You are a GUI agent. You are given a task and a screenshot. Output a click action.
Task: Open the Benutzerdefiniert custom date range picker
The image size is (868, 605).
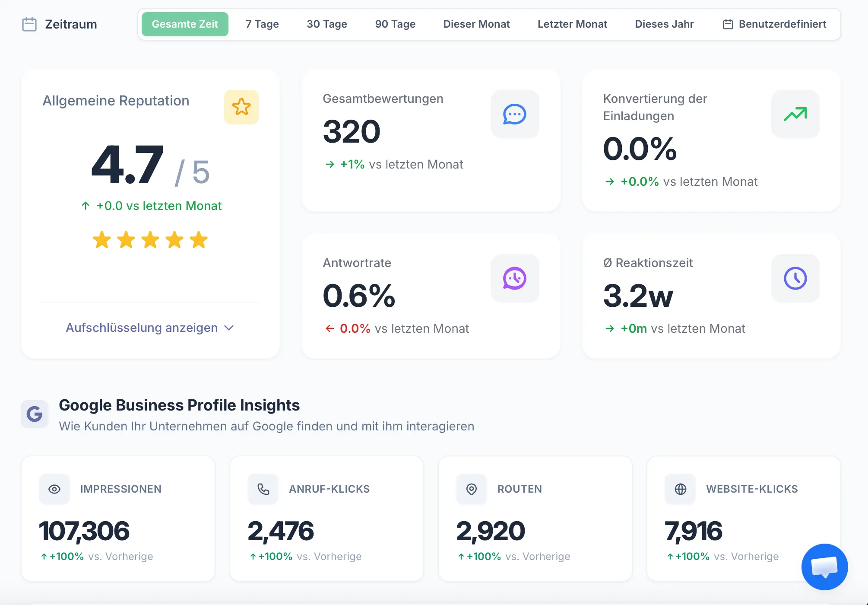pyautogui.click(x=774, y=24)
